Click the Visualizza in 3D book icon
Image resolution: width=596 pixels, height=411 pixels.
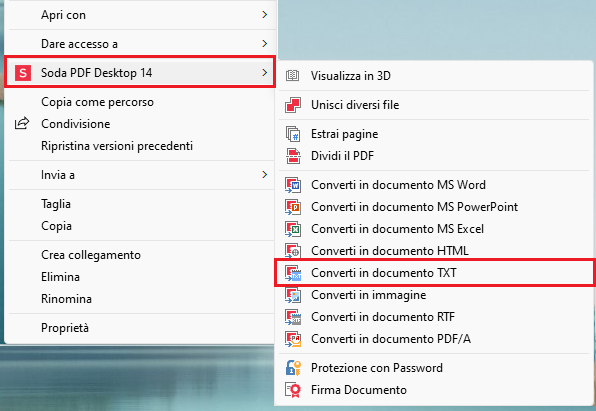(x=292, y=76)
